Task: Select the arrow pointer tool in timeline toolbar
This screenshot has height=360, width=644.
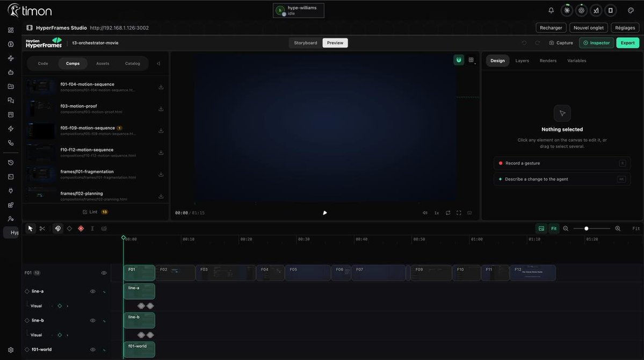Action: (x=31, y=228)
